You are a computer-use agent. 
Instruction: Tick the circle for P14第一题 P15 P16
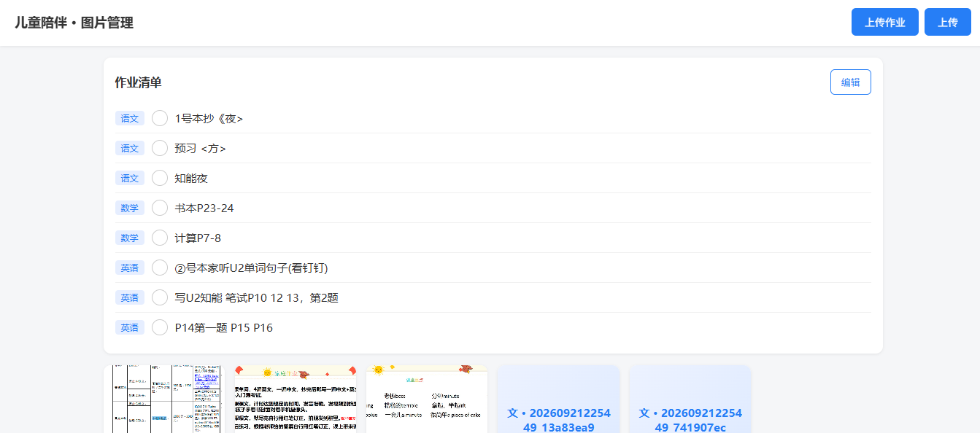click(x=160, y=327)
